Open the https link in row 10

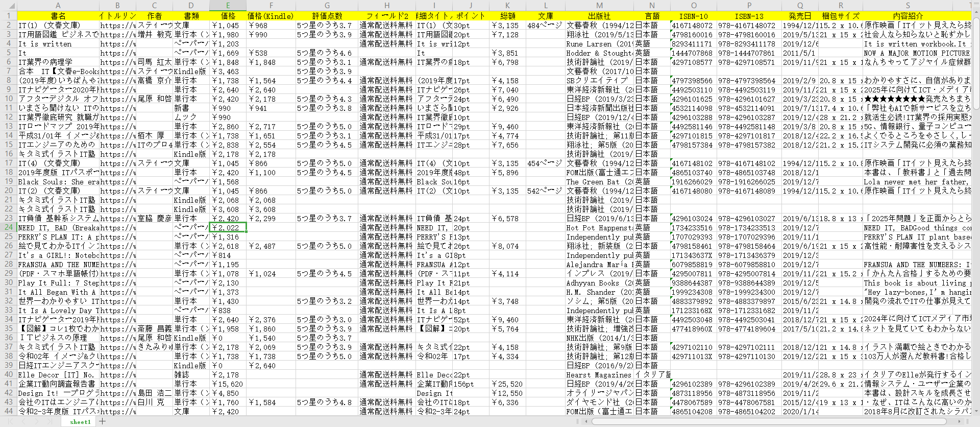117,99
